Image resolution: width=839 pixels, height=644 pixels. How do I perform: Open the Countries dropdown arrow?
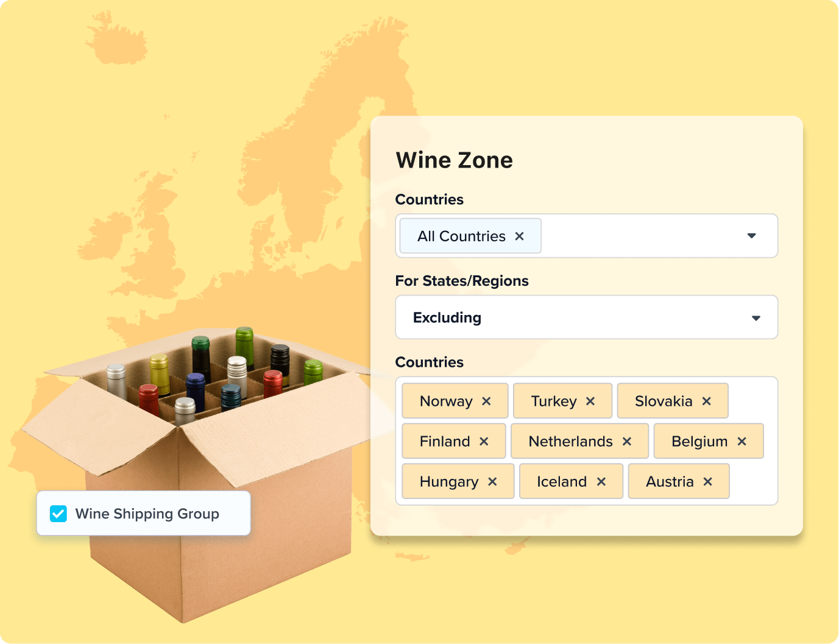[751, 236]
